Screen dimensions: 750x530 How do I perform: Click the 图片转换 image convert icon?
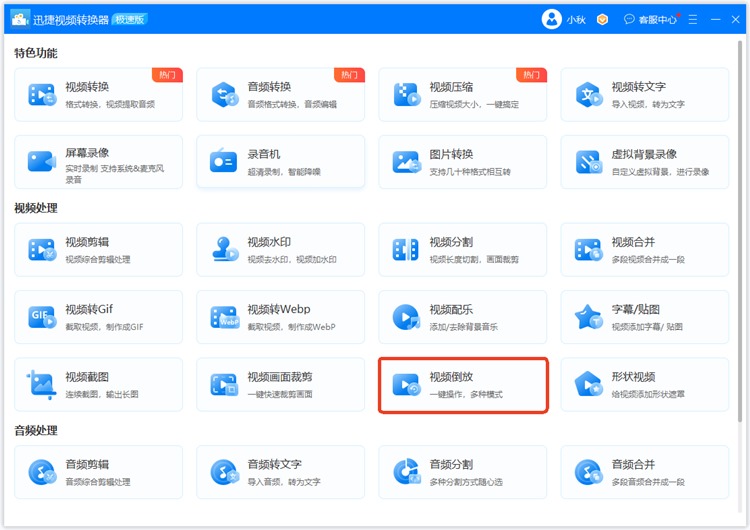click(407, 162)
